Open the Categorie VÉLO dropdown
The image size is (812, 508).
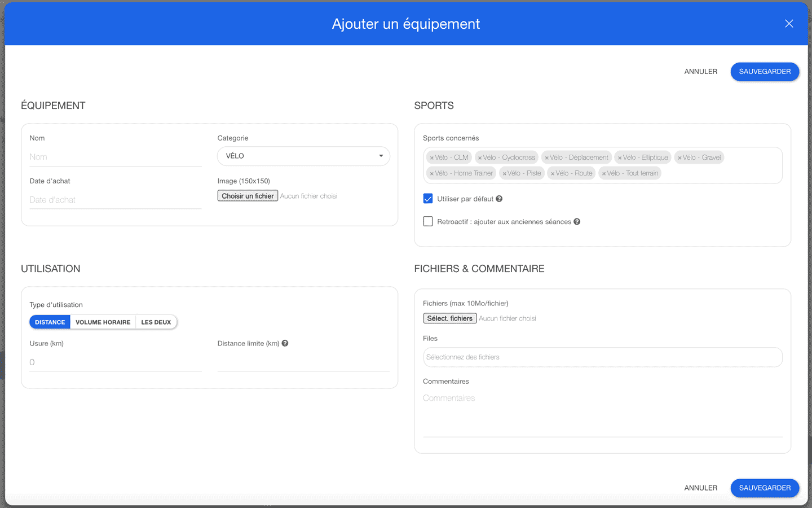coord(303,156)
